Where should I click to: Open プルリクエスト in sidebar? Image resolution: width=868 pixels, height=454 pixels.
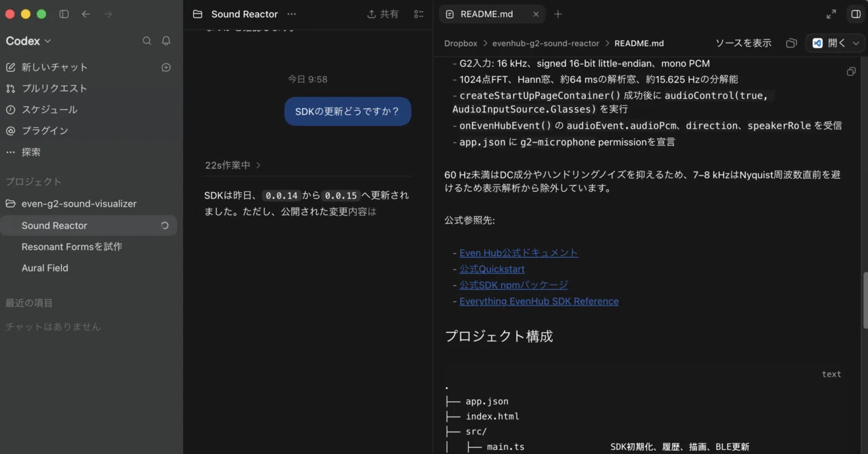coord(88,88)
